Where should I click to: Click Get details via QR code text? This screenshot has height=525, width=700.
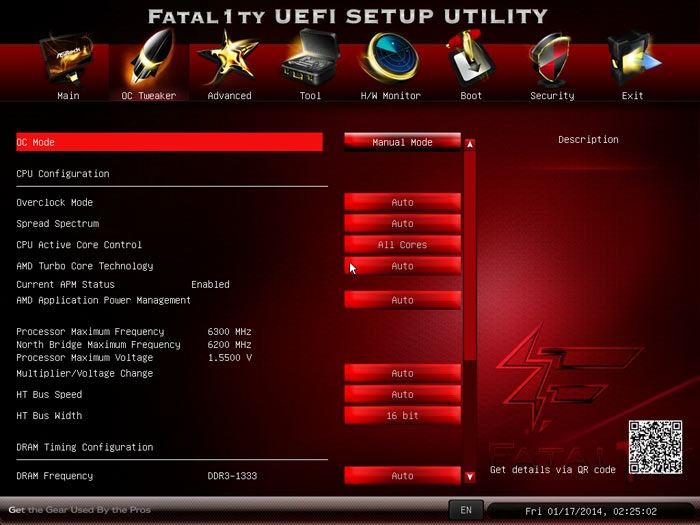553,470
